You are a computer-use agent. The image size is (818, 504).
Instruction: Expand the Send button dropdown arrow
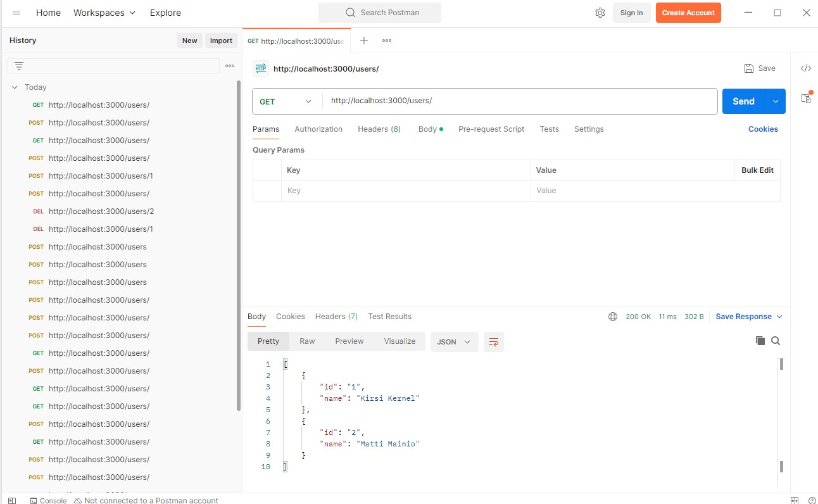coord(776,101)
